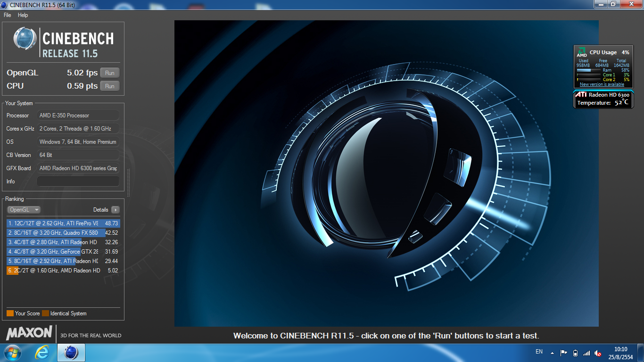Click the Ram usage bar in gadget

pos(588,70)
